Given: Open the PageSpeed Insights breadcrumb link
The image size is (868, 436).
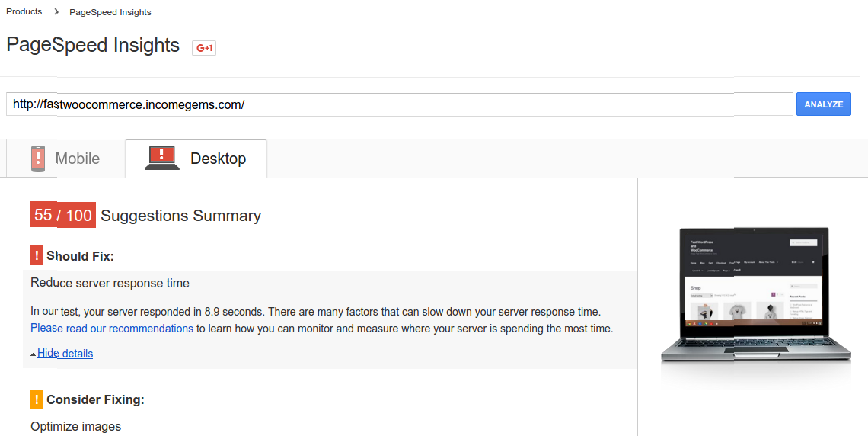Looking at the screenshot, I should point(110,12).
